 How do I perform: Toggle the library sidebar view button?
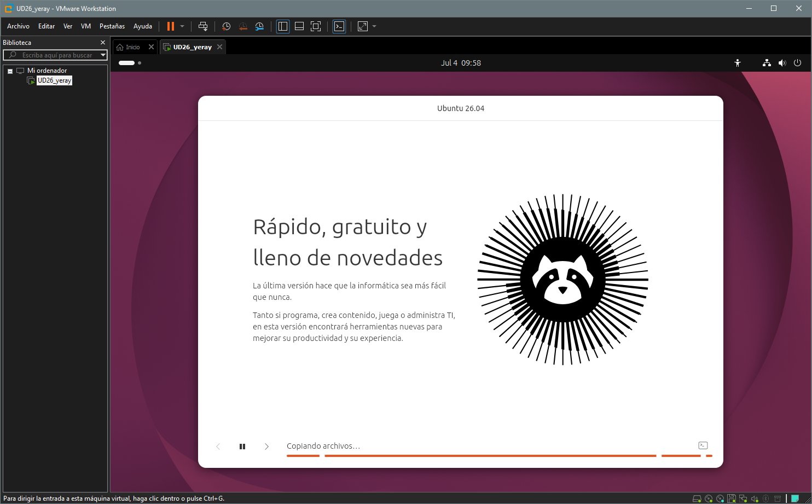pos(283,26)
